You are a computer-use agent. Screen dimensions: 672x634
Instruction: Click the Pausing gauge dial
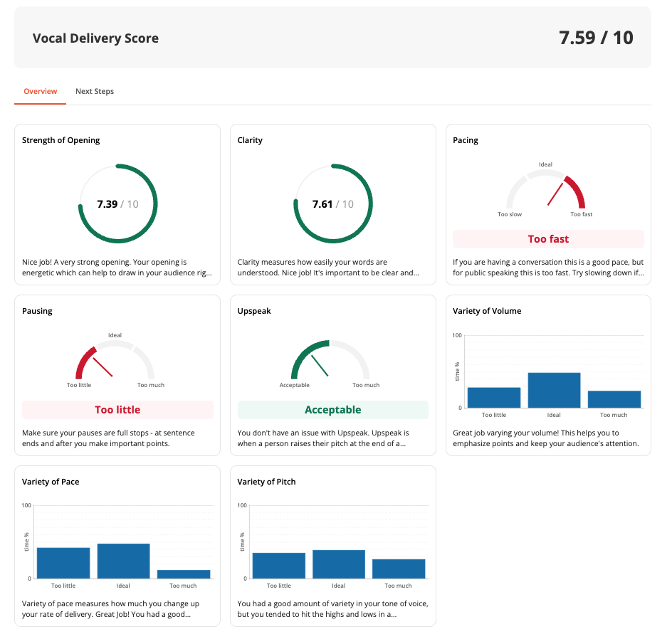pyautogui.click(x=115, y=362)
